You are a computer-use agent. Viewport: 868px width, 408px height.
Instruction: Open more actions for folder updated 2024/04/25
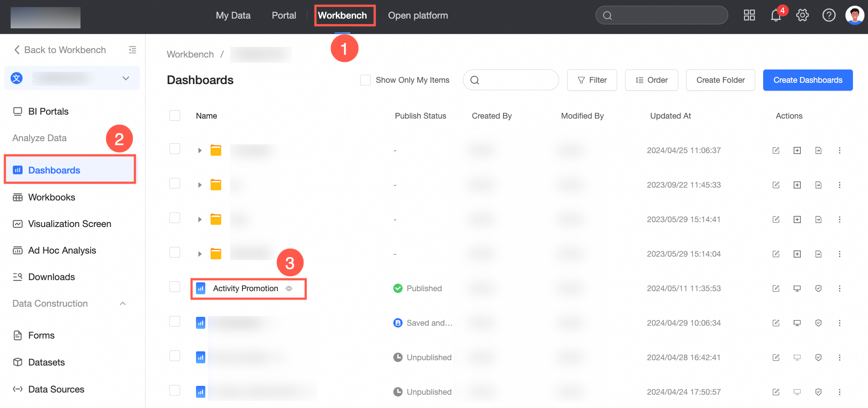click(839, 150)
